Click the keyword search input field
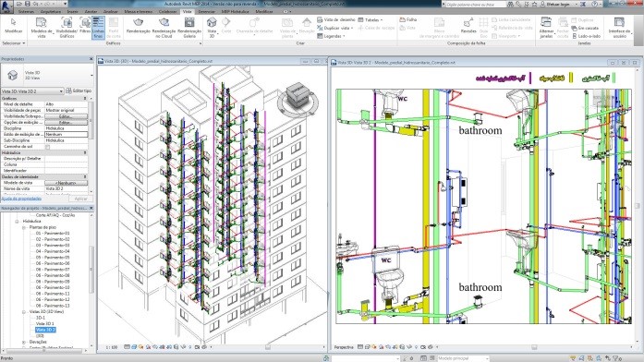The image size is (644, 362). [475, 4]
